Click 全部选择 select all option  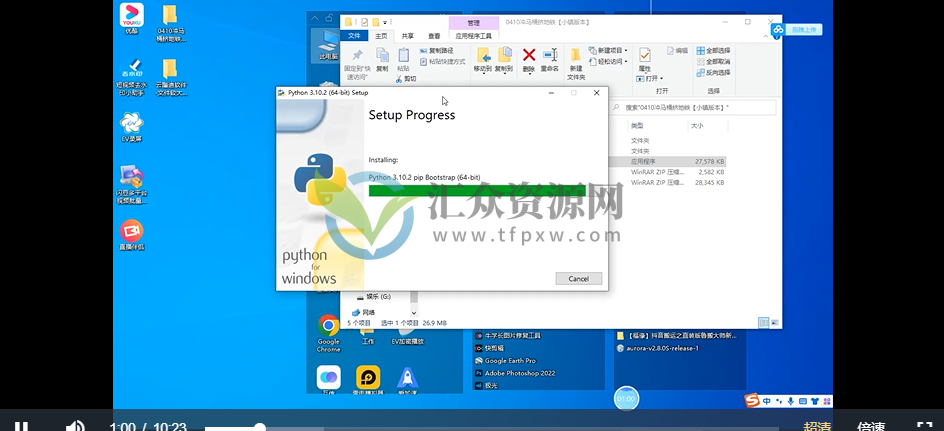point(714,50)
